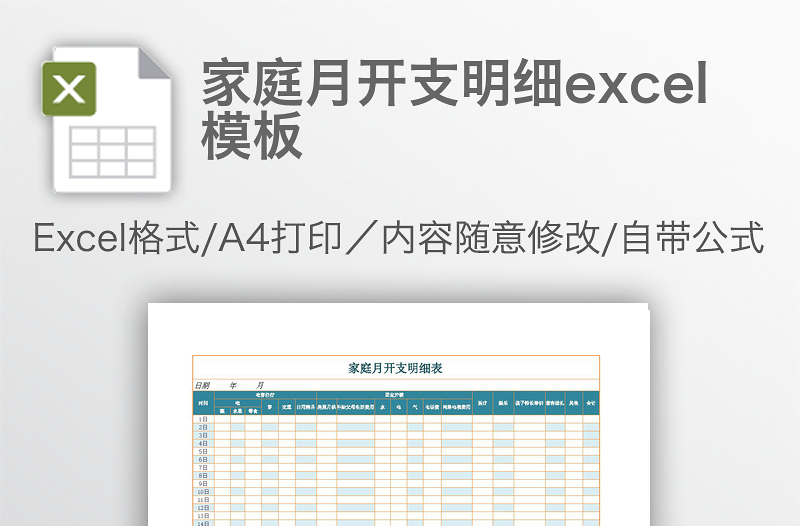
Task: Select the 合计 column header
Action: pyautogui.click(x=590, y=402)
